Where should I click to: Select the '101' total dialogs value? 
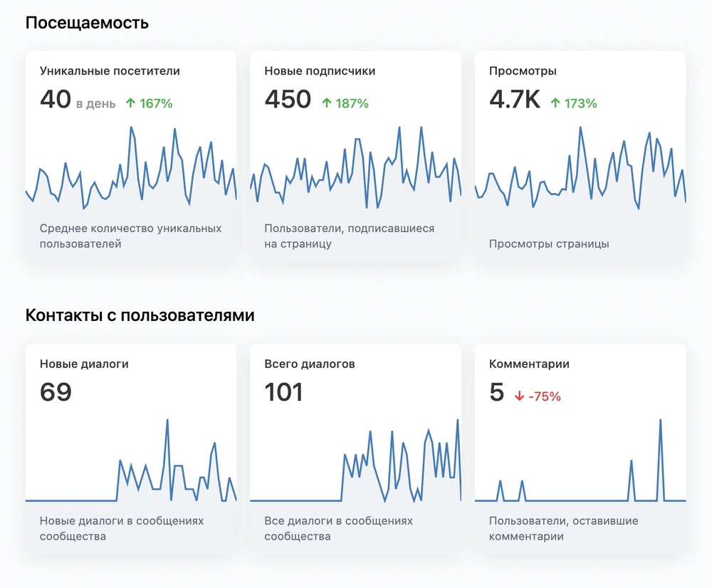point(284,392)
